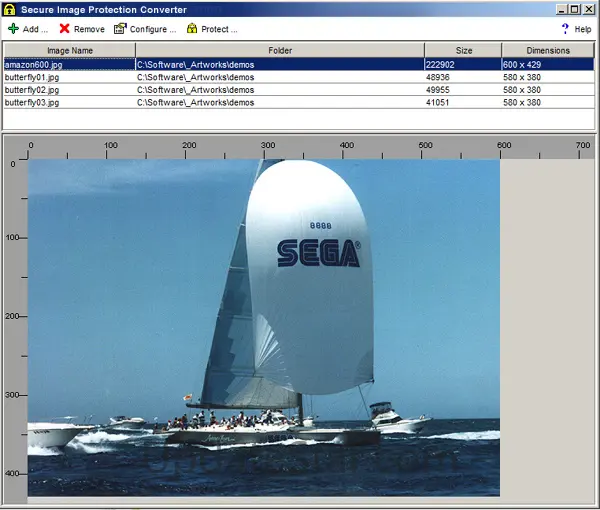
Task: Click the padlock app icon in title bar
Action: pos(9,9)
